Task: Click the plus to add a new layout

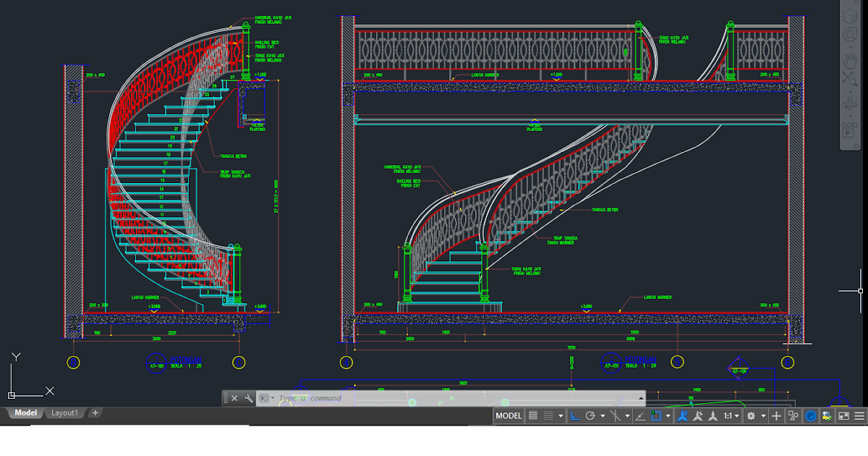Action: (94, 413)
